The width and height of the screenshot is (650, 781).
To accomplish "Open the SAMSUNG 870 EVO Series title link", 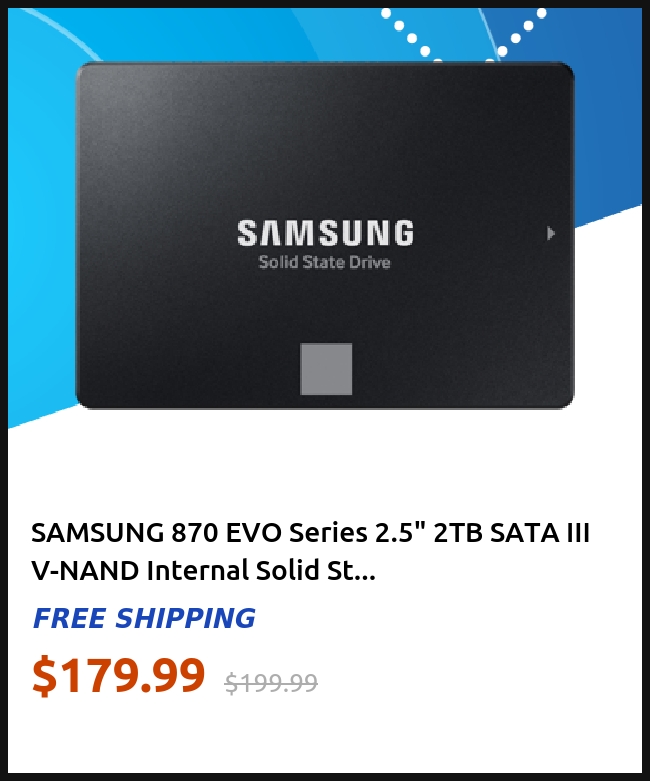I will click(x=310, y=551).
